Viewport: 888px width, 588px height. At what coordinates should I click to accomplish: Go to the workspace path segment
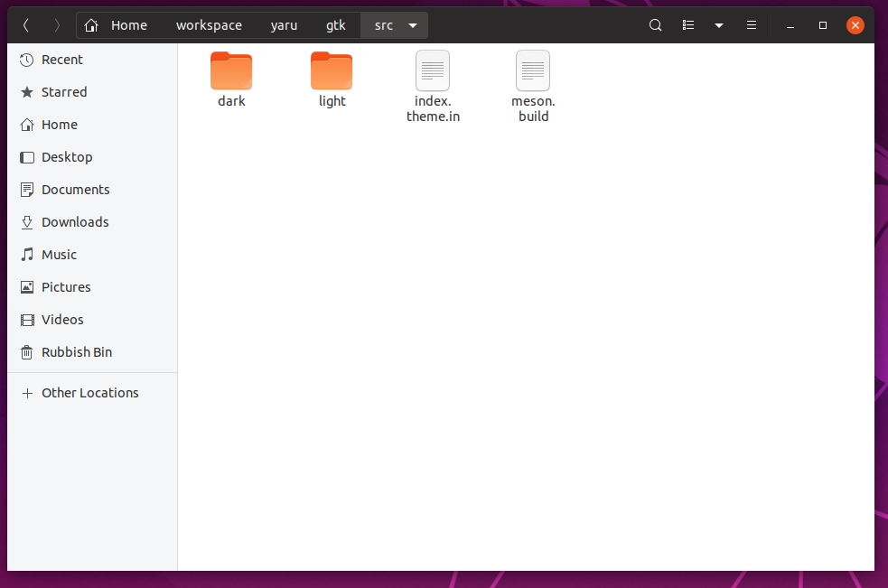point(209,25)
